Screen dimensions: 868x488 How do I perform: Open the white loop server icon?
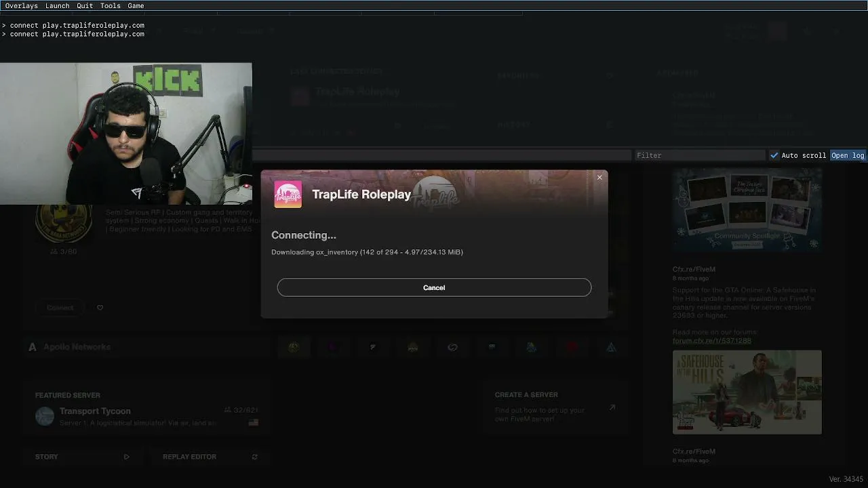[452, 347]
